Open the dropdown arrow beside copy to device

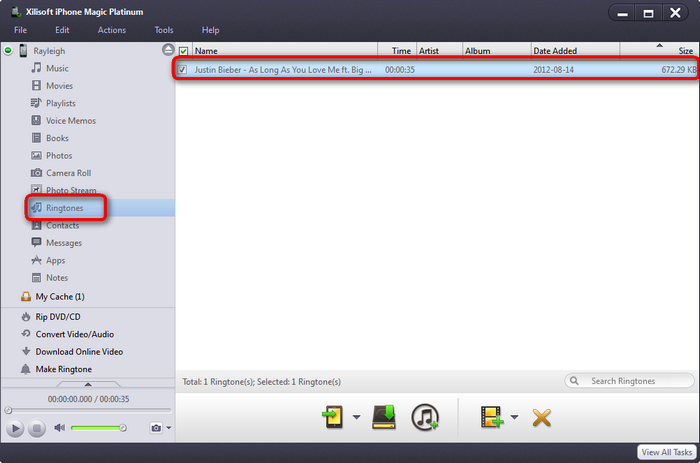click(x=356, y=418)
